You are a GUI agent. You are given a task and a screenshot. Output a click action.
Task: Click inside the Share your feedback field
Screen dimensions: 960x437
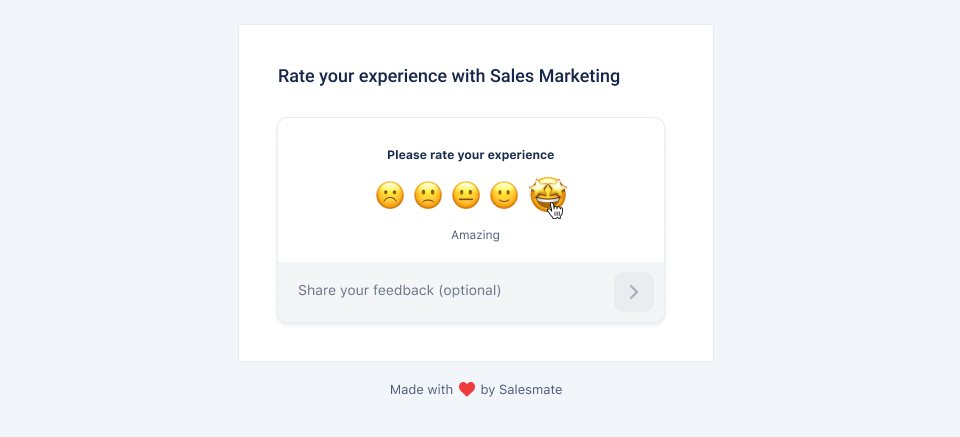coord(446,291)
